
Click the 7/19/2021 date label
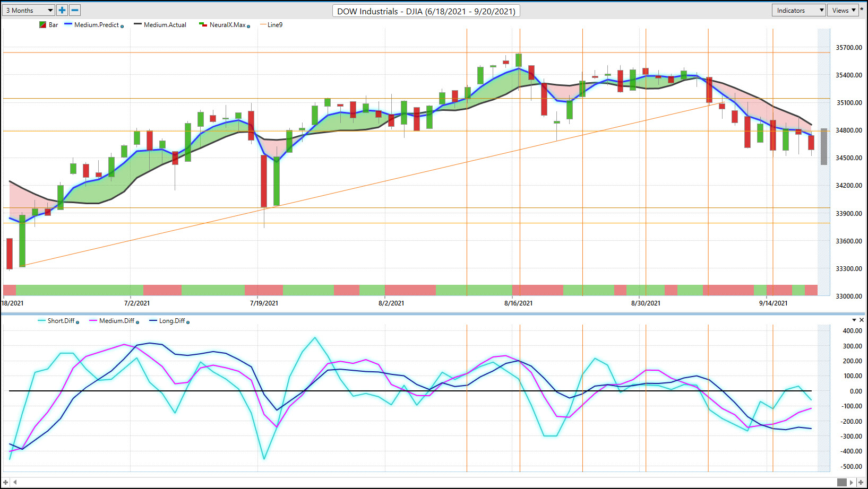(x=264, y=303)
